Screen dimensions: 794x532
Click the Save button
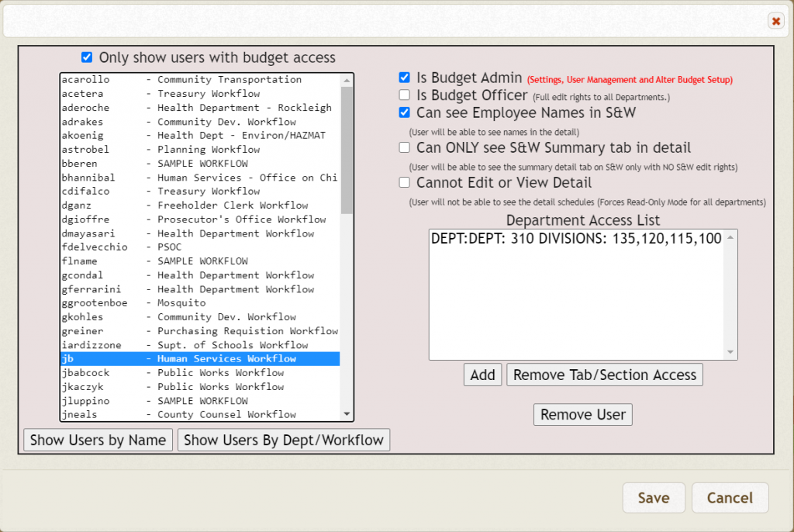pyautogui.click(x=654, y=498)
